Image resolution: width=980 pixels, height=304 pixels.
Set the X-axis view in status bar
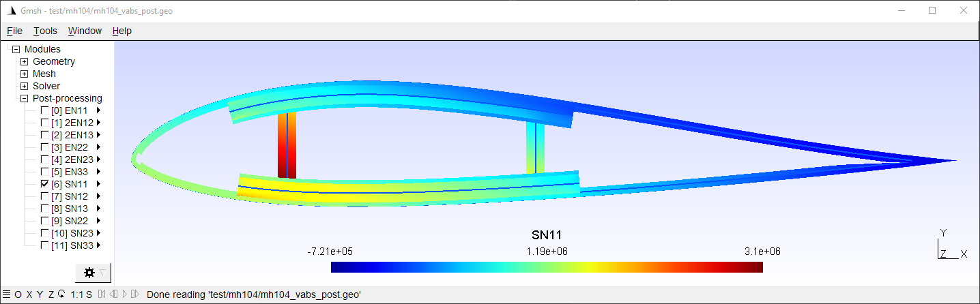(29, 294)
